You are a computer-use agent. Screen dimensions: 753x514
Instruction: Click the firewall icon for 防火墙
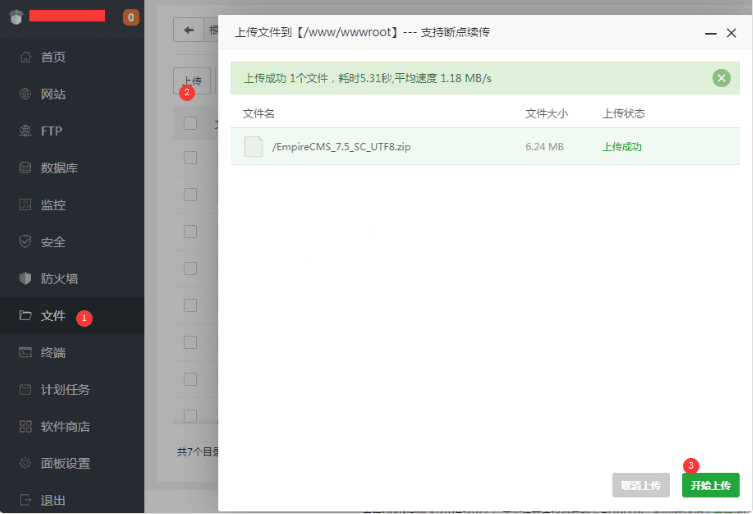26,279
